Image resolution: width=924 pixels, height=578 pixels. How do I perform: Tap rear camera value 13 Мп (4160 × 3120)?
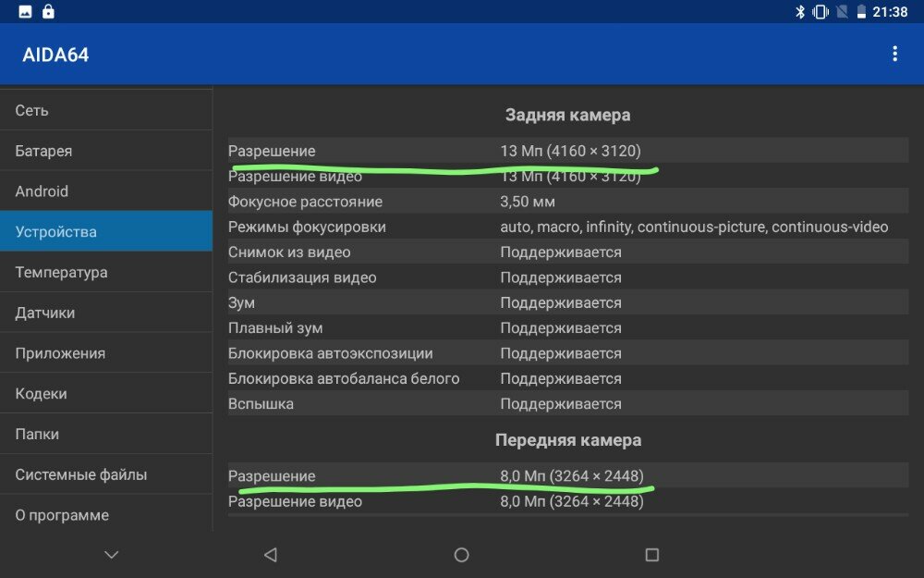(570, 151)
